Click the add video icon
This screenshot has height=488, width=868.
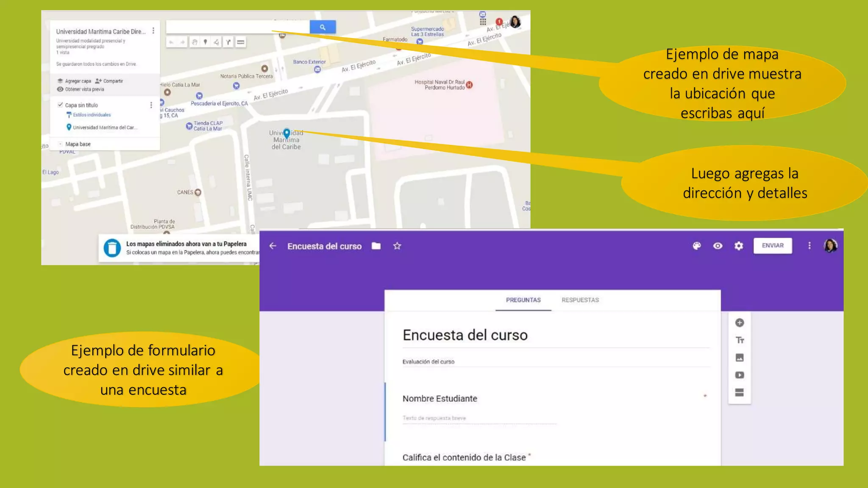point(740,375)
